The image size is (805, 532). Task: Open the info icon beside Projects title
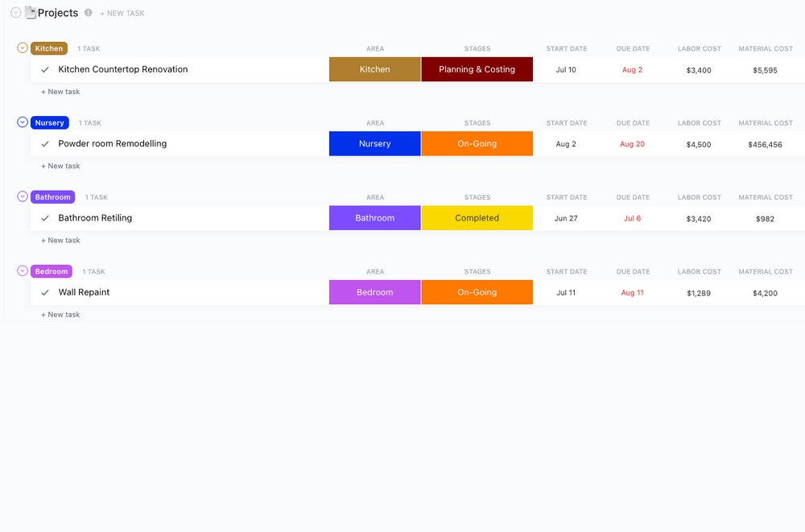click(x=88, y=13)
